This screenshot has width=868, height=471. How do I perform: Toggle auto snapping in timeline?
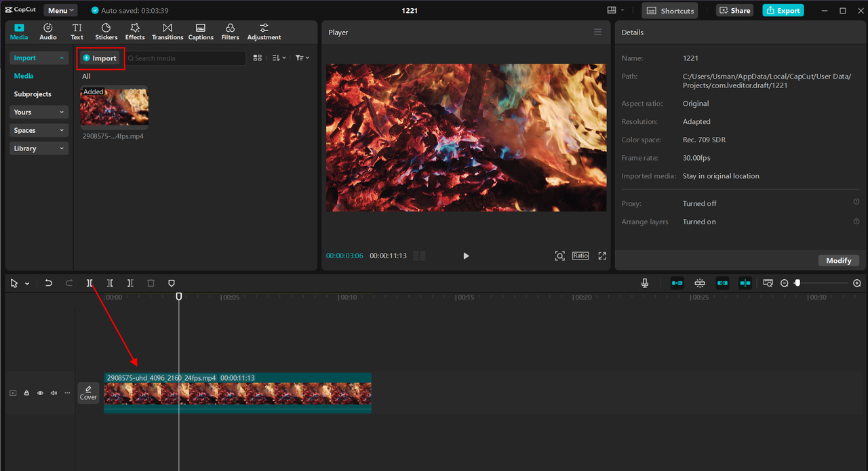[x=700, y=283]
